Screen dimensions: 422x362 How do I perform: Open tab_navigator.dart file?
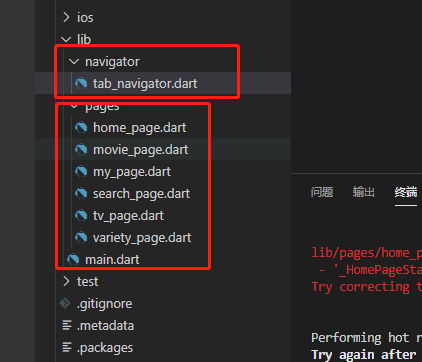click(x=145, y=83)
